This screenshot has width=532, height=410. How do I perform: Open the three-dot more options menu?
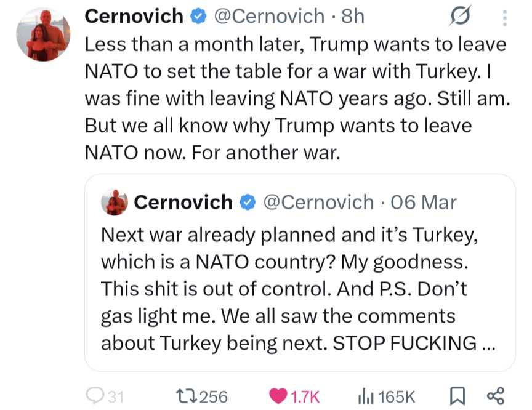coord(505,18)
